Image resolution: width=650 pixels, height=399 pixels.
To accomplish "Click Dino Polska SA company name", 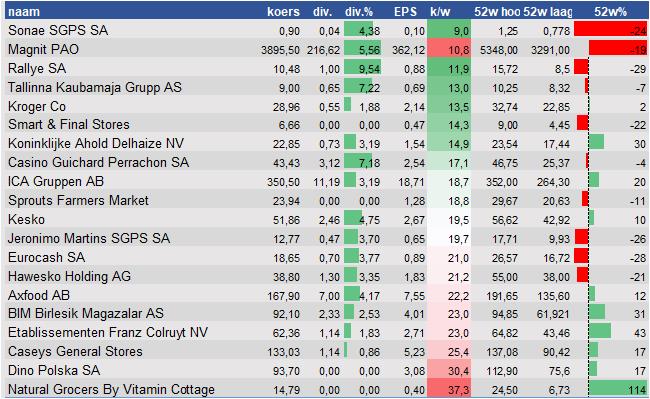I will (54, 370).
